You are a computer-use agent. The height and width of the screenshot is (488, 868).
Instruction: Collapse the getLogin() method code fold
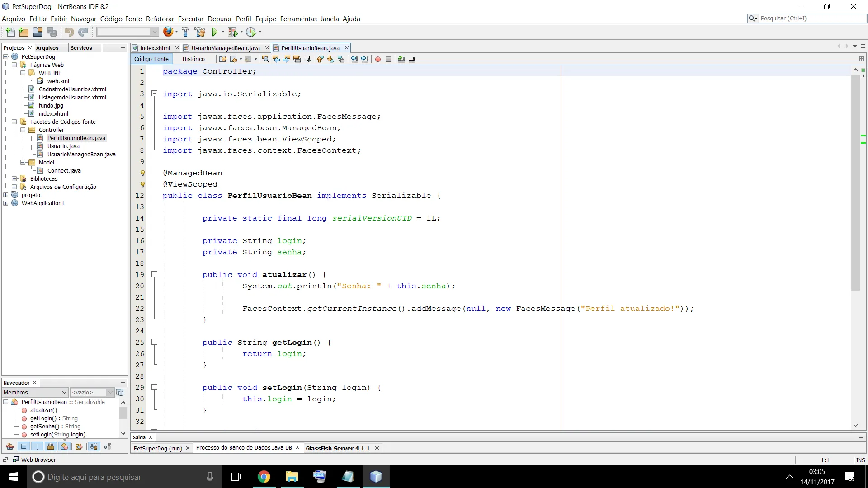click(154, 342)
